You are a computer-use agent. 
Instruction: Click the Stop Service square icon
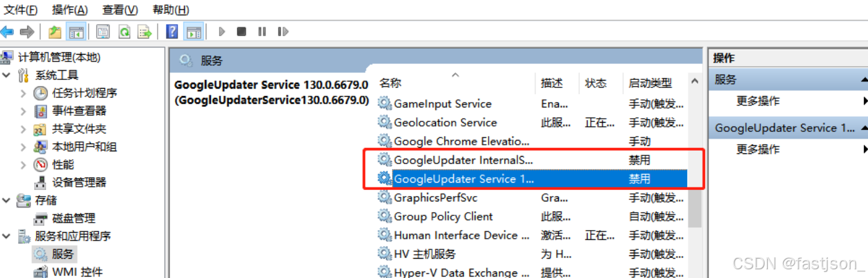tap(242, 31)
